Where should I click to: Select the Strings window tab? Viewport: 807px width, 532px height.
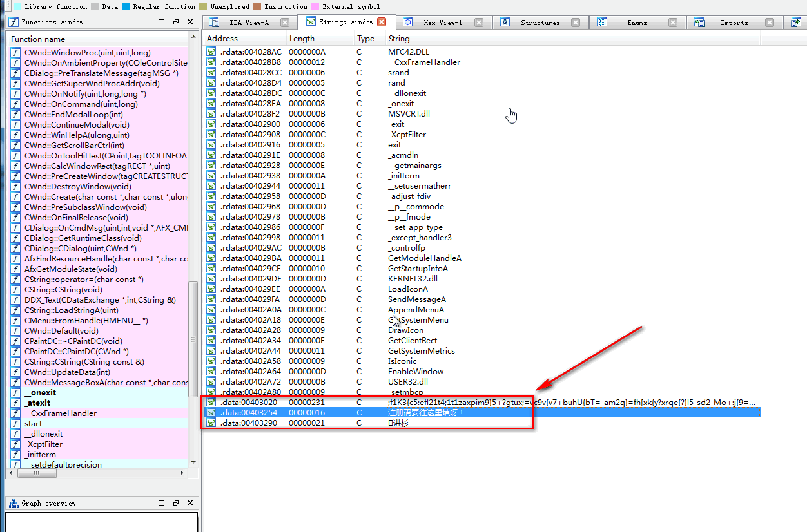coord(346,22)
